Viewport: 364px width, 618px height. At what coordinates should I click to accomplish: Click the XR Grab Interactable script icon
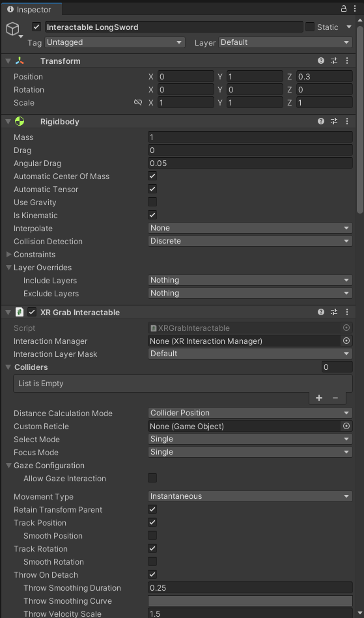[x=20, y=312]
